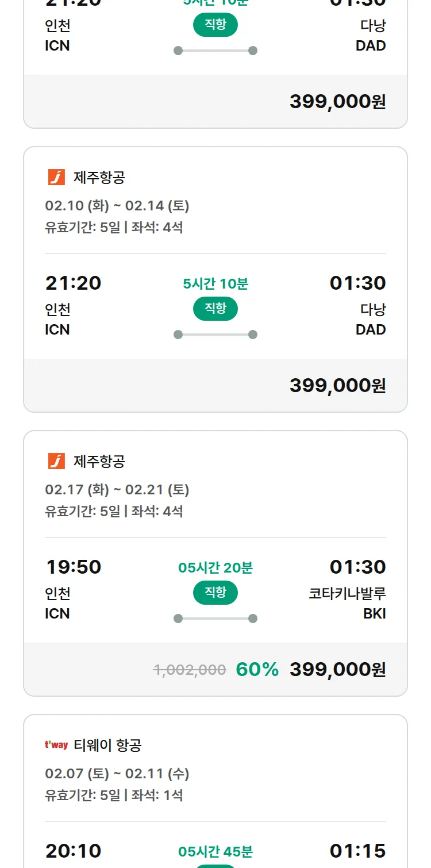
Task: Click the 20:10 departure time on the t'way card
Action: click(74, 851)
